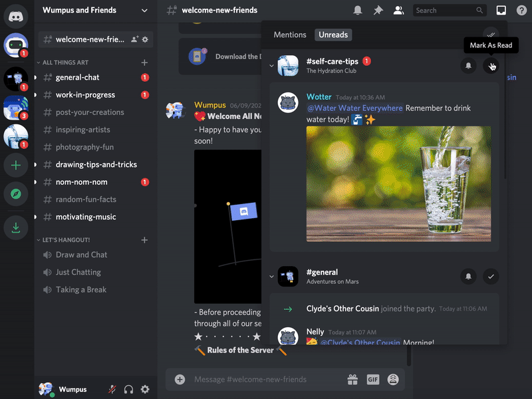Select the Unreads tab

(x=332, y=35)
